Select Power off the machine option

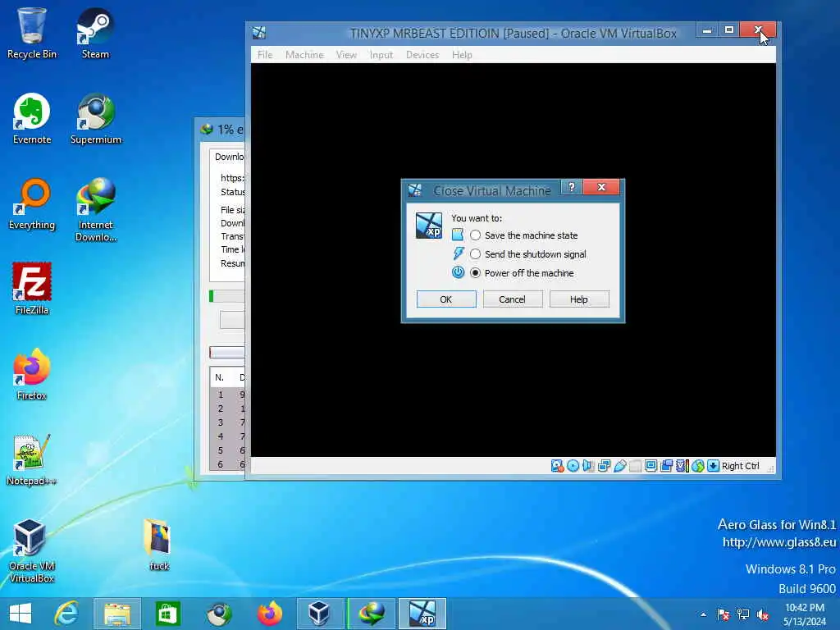click(522, 272)
